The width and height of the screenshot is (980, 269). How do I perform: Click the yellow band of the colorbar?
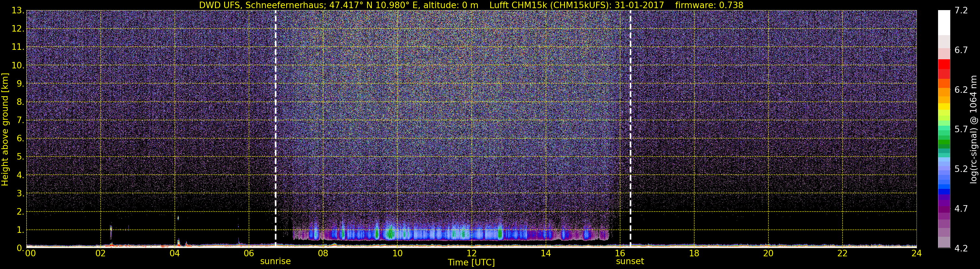tap(944, 107)
